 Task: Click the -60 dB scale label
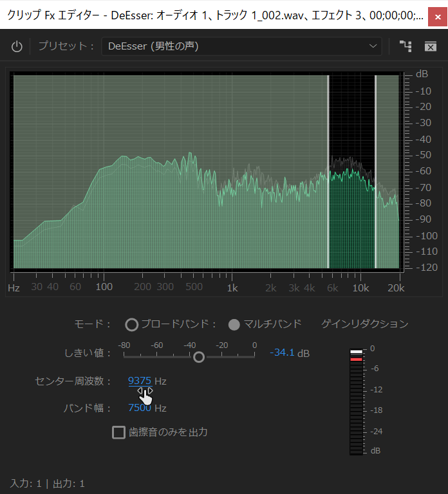424,171
